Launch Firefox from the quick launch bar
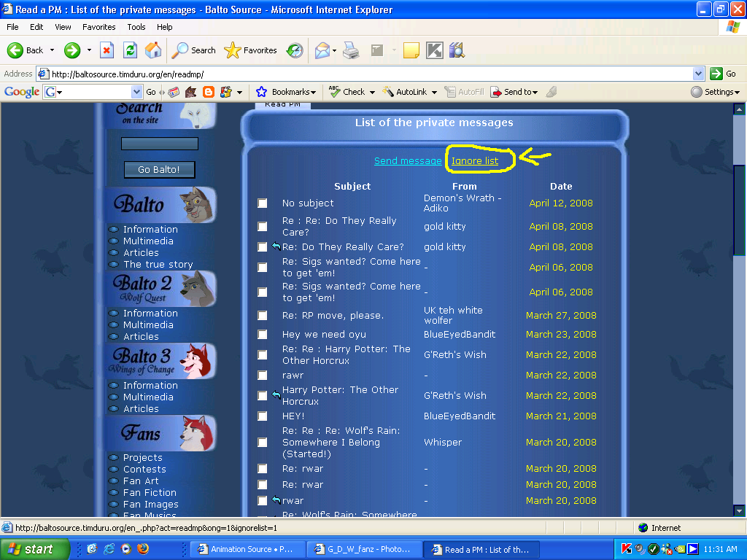 pyautogui.click(x=142, y=549)
